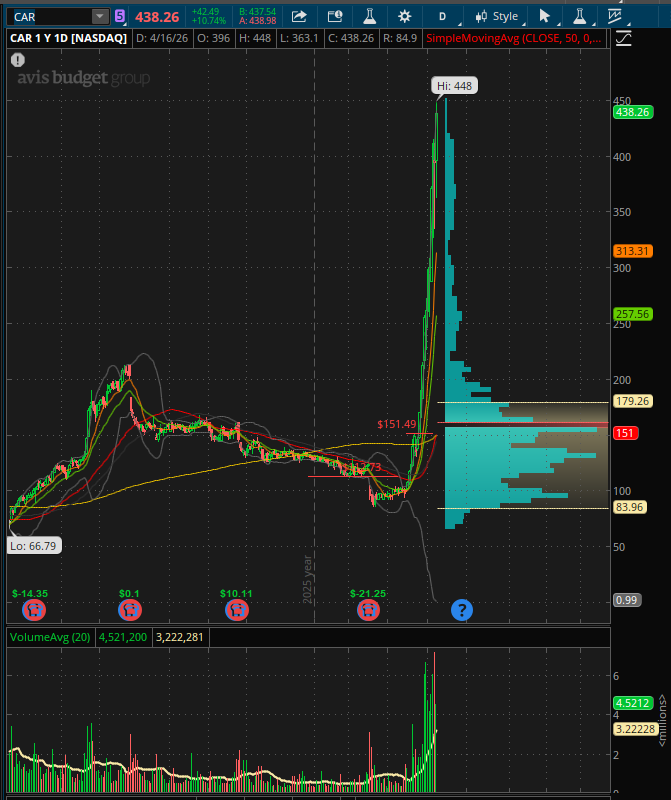Click the green 438.26 price axis tag
This screenshot has height=800, width=671.
point(633,112)
